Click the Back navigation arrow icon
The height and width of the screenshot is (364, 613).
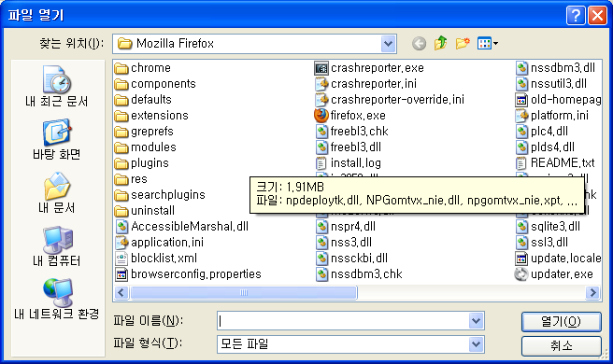click(x=419, y=43)
